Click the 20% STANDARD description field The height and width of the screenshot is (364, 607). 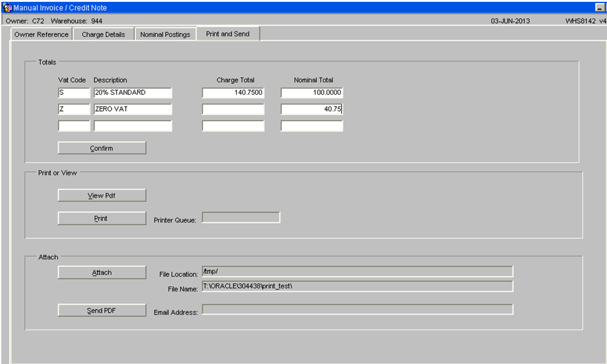(133, 93)
